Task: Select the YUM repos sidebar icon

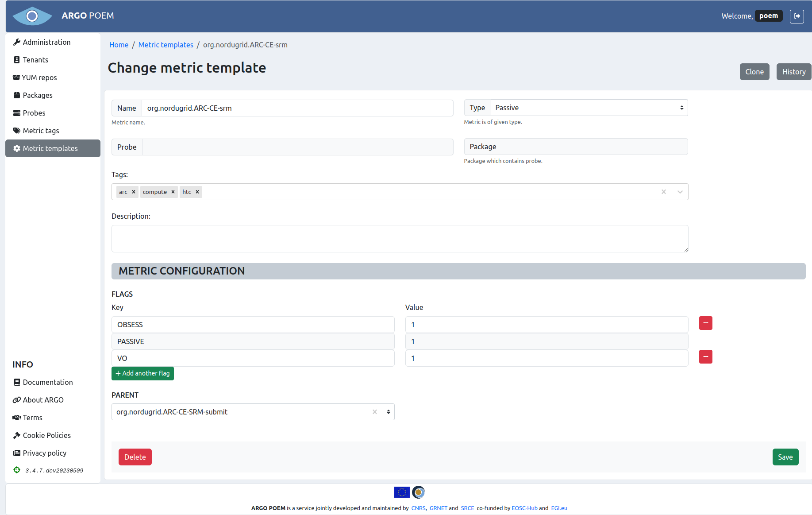Action: point(16,77)
